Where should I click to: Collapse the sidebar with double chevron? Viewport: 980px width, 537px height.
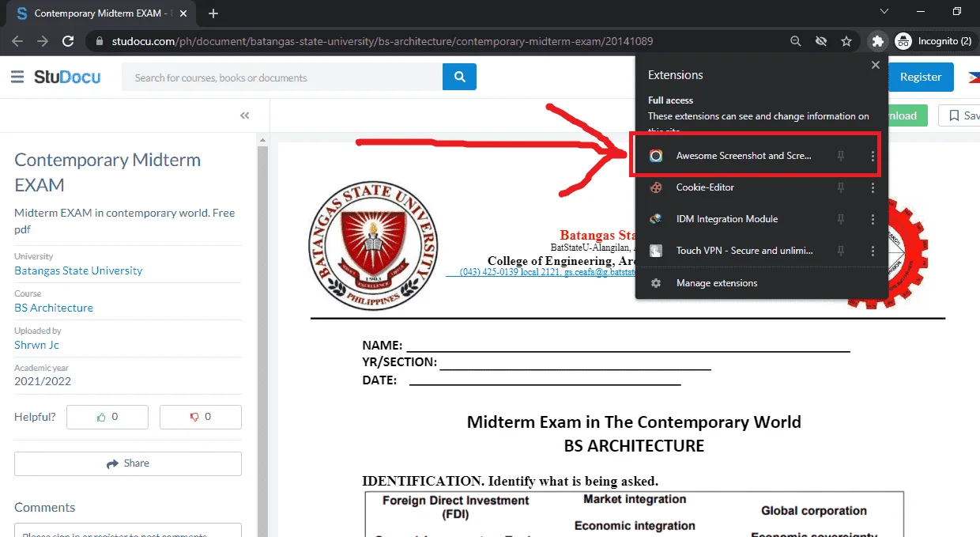click(x=245, y=115)
